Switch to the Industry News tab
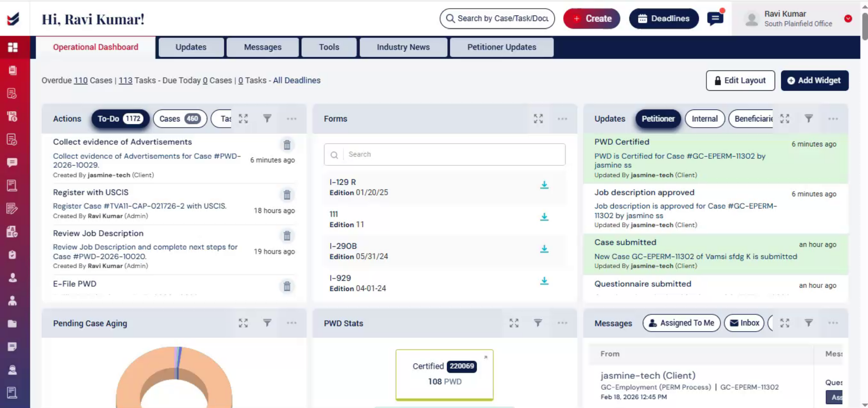868x408 pixels. pos(403,47)
